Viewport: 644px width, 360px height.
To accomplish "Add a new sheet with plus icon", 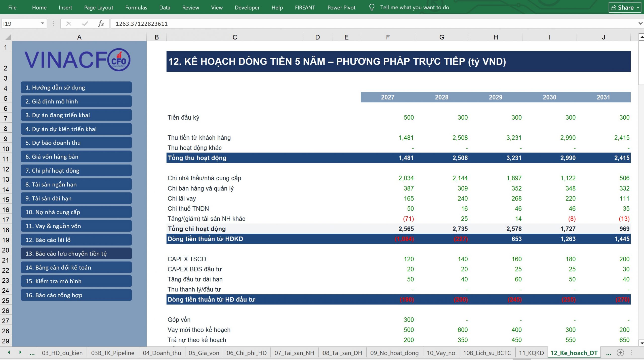I will click(620, 353).
